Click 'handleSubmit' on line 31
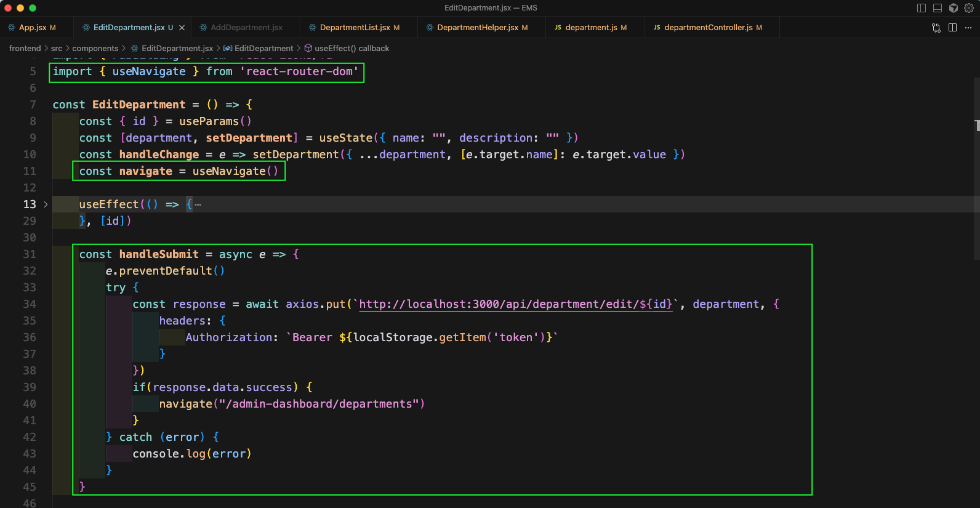This screenshot has width=980, height=508. (x=159, y=254)
